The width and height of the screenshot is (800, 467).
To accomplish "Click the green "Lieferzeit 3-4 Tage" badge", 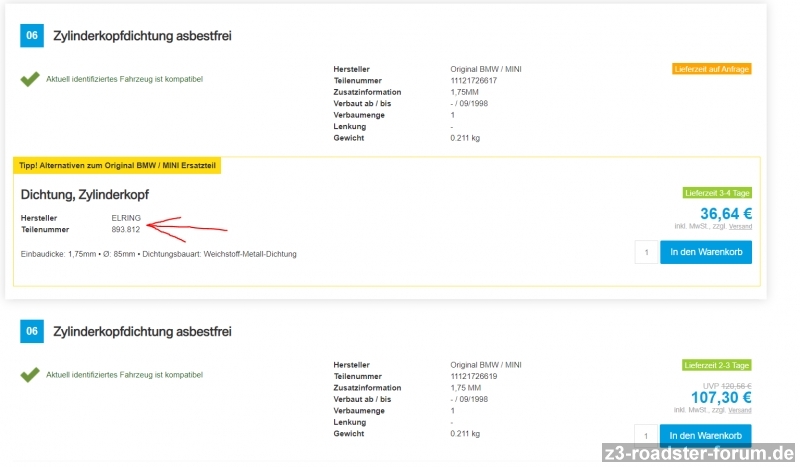I will click(x=716, y=192).
